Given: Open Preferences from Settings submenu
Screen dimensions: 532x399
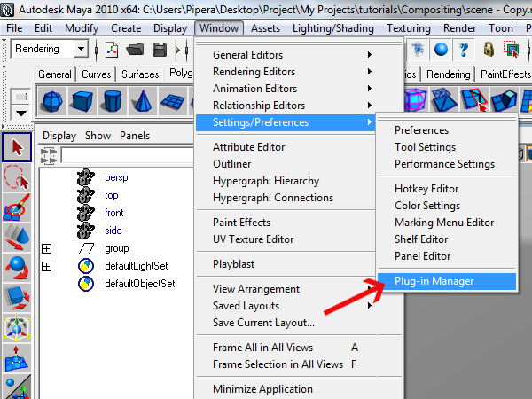Looking at the screenshot, I should click(447, 130).
